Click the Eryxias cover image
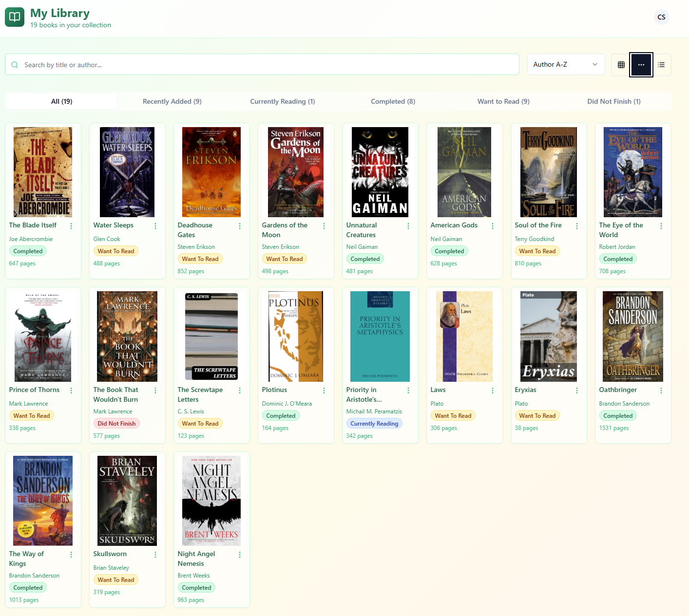 [x=549, y=336]
